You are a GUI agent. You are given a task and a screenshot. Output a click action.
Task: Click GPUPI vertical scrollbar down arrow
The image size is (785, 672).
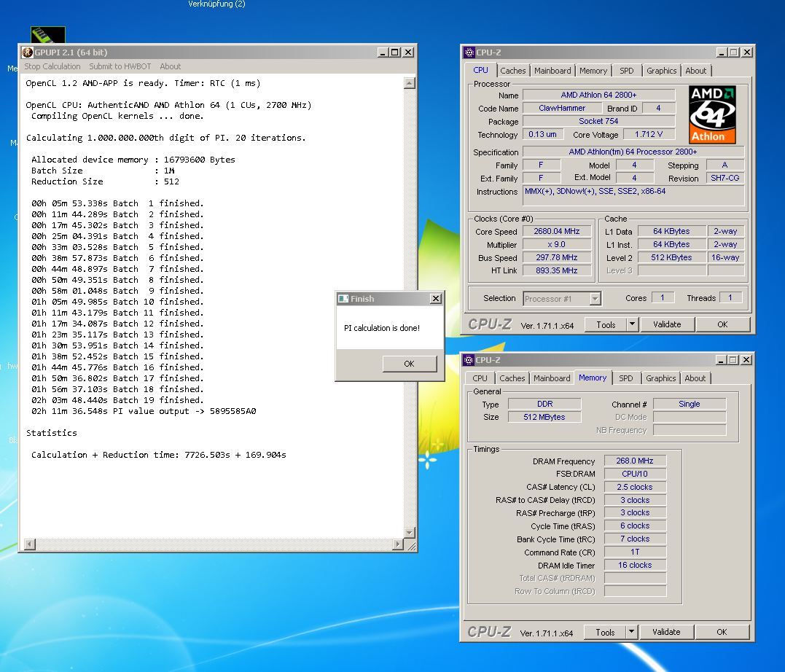click(x=410, y=532)
